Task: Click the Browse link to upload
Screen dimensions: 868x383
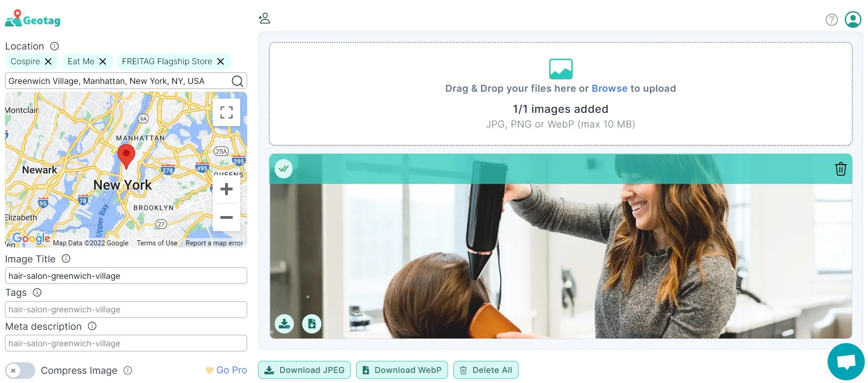Action: [609, 89]
